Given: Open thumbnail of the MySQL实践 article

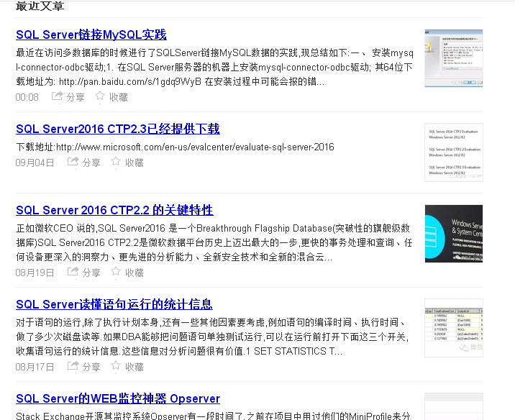Looking at the screenshot, I should point(454,58).
